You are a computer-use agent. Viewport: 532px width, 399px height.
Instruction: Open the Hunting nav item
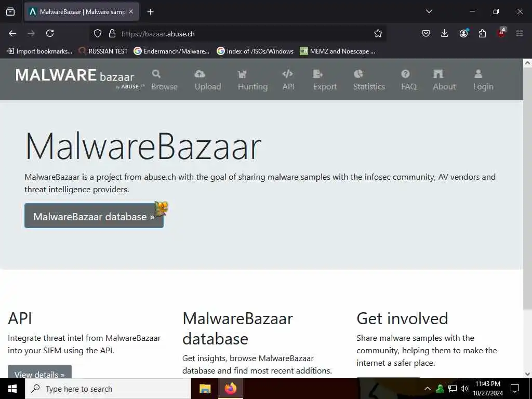(253, 80)
